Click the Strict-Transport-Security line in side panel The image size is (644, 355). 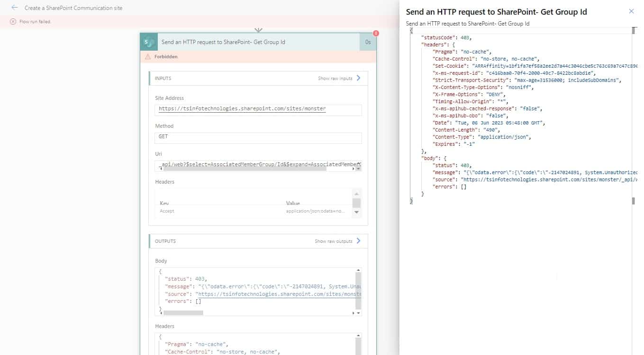(x=527, y=80)
